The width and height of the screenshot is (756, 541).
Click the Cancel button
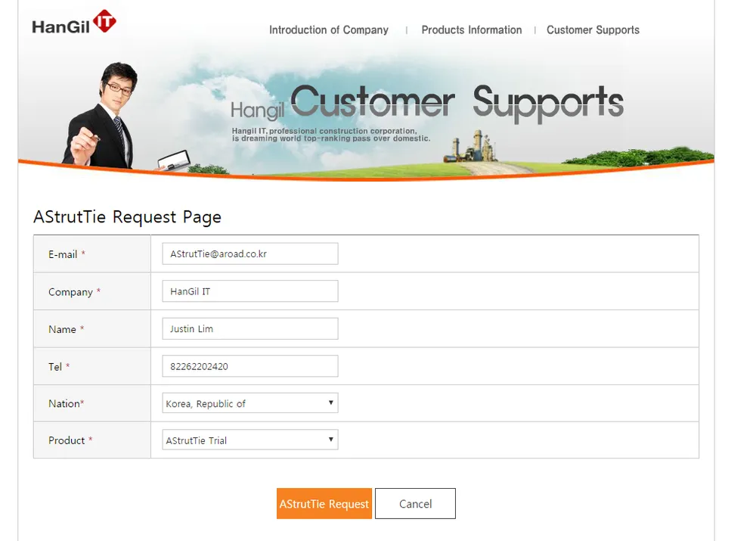pos(415,504)
